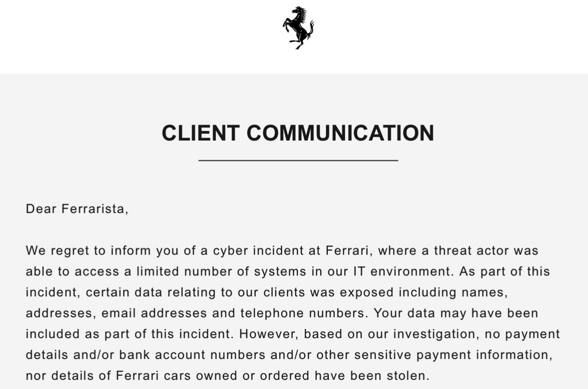This screenshot has width=588, height=389.
Task: Click the phrase 'Ferrari cars owned or ordered'
Action: [213, 376]
